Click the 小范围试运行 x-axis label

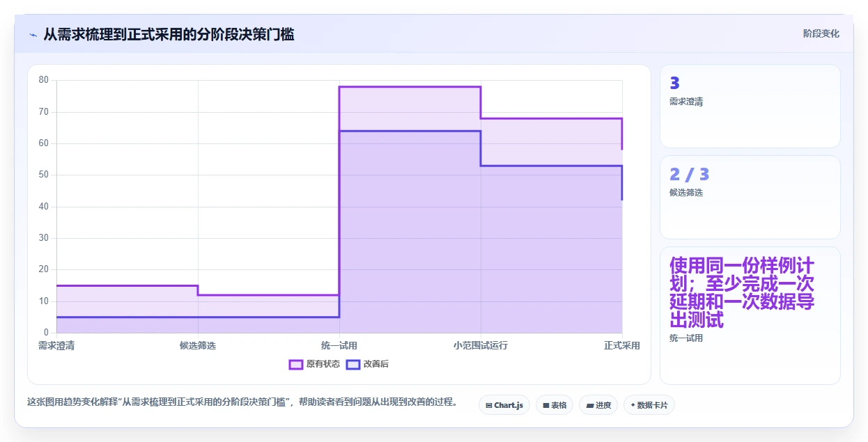point(481,346)
